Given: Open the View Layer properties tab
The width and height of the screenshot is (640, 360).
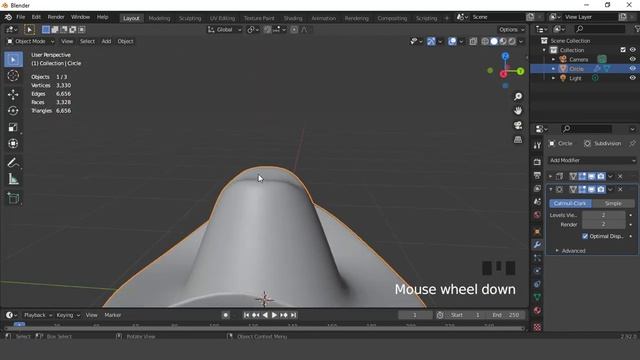Looking at the screenshot, I should pyautogui.click(x=537, y=189).
